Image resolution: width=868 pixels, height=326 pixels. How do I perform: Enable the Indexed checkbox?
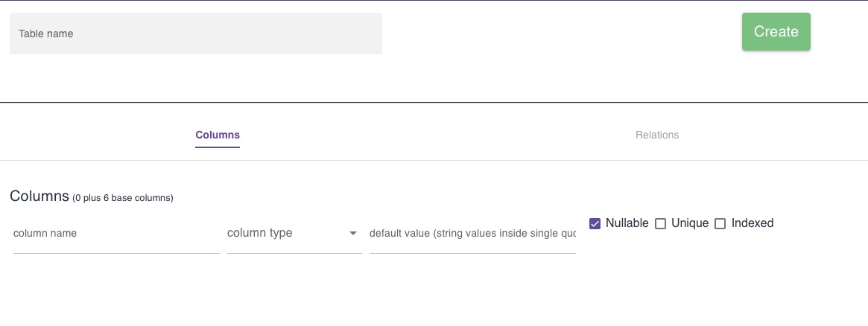720,223
